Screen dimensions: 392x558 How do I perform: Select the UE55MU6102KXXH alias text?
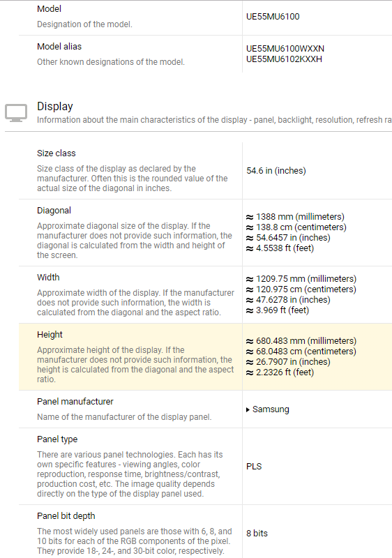[284, 59]
